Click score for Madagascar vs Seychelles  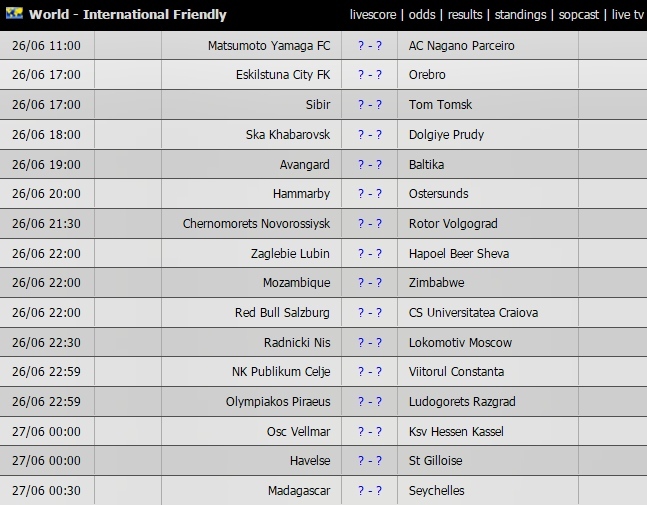370,491
